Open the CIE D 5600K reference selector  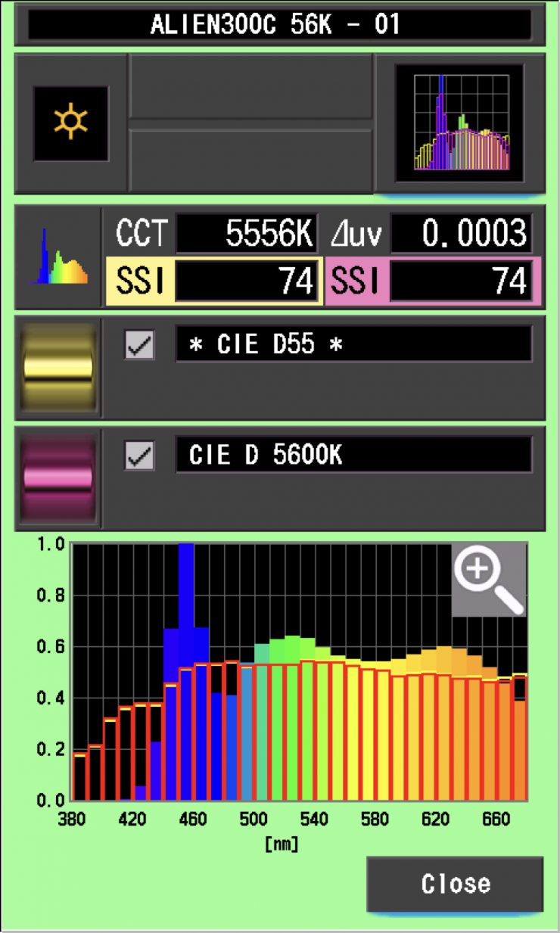point(353,456)
